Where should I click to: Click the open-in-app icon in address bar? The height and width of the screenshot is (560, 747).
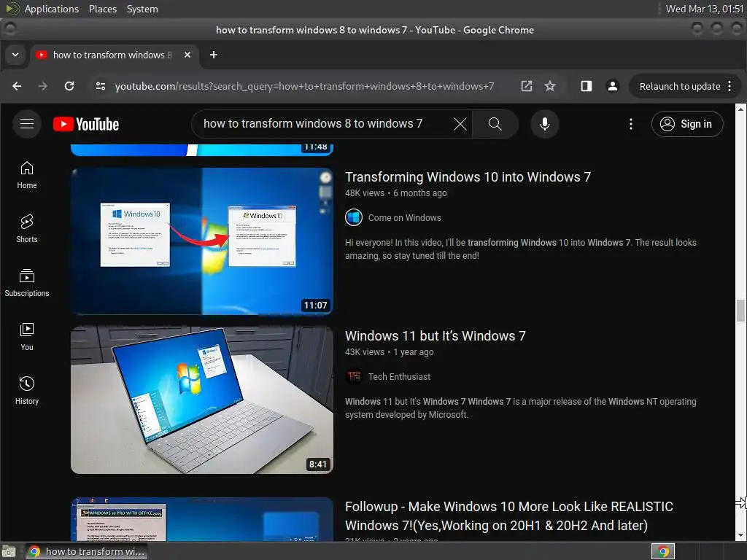point(527,86)
